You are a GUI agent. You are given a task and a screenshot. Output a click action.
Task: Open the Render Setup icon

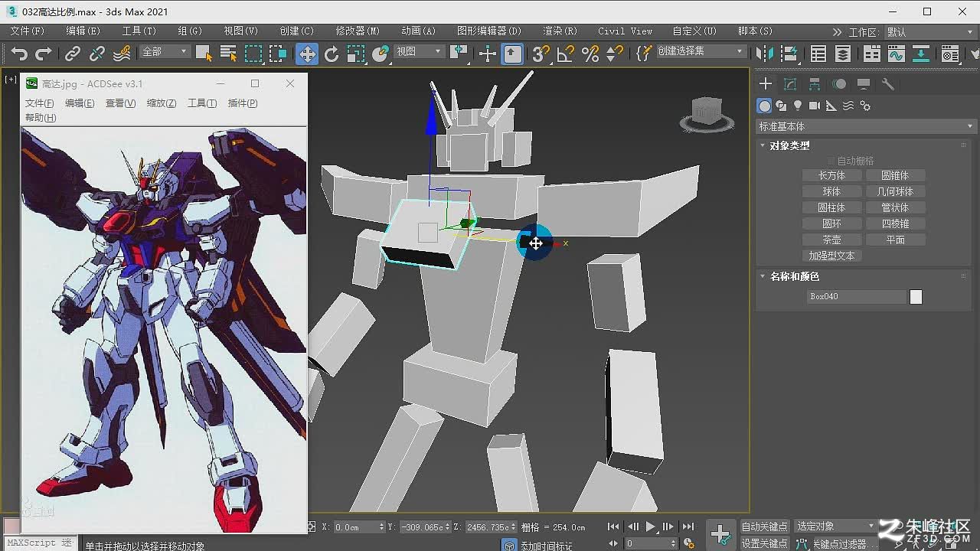[950, 54]
